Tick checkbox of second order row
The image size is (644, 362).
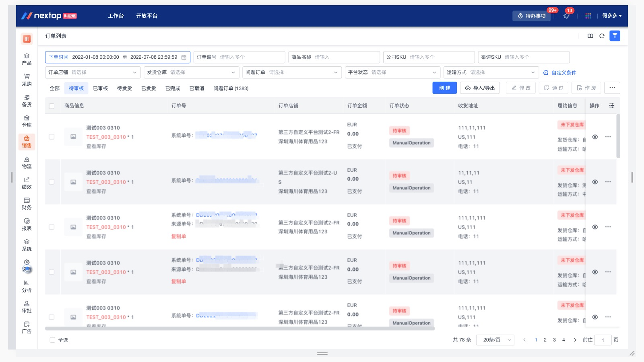click(52, 182)
